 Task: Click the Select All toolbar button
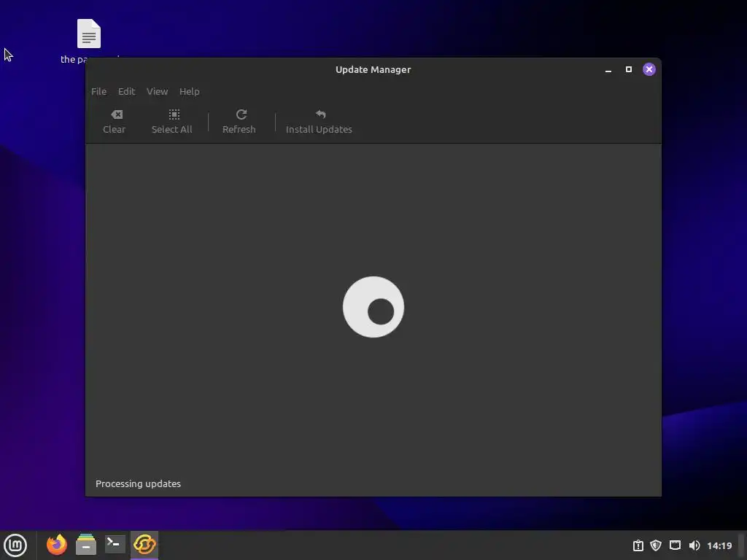tap(171, 122)
